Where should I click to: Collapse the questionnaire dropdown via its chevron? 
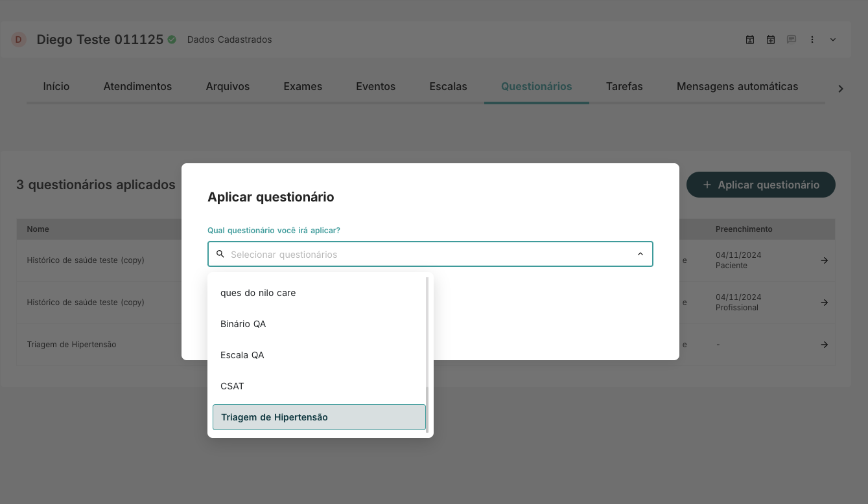tap(639, 254)
